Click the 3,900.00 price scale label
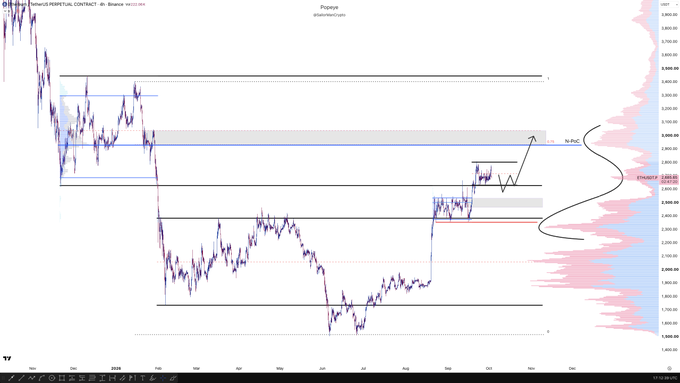This screenshot has height=383, width=680. (670, 15)
